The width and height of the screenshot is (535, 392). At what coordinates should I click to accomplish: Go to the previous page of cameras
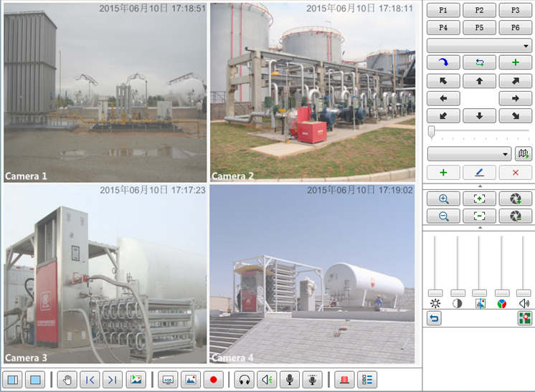click(x=90, y=380)
